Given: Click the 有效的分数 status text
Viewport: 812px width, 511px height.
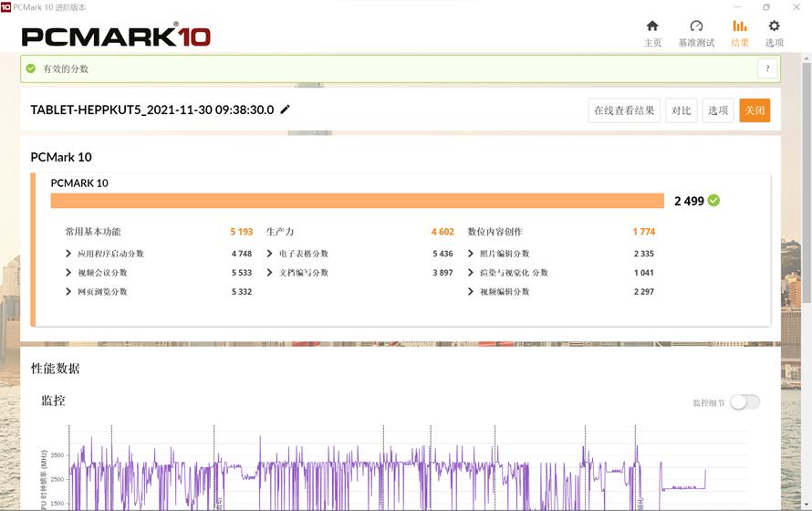Looking at the screenshot, I should (x=66, y=68).
